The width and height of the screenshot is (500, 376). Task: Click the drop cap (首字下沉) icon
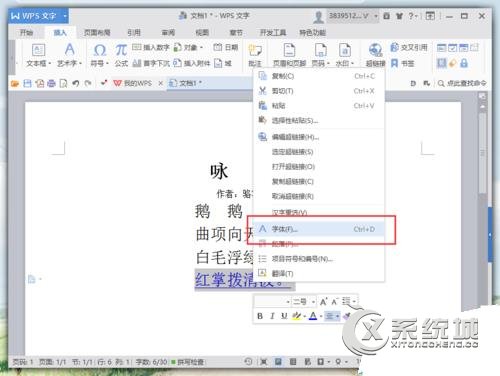tap(137, 63)
